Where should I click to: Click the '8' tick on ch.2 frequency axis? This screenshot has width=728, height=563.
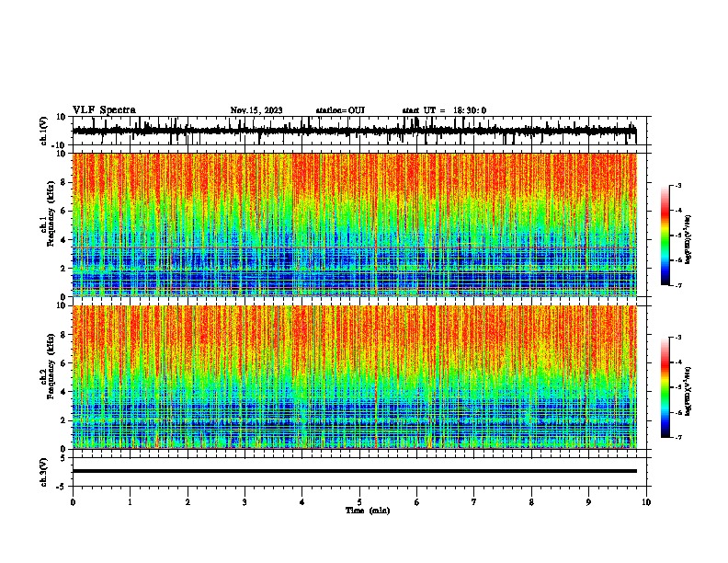tap(63, 335)
